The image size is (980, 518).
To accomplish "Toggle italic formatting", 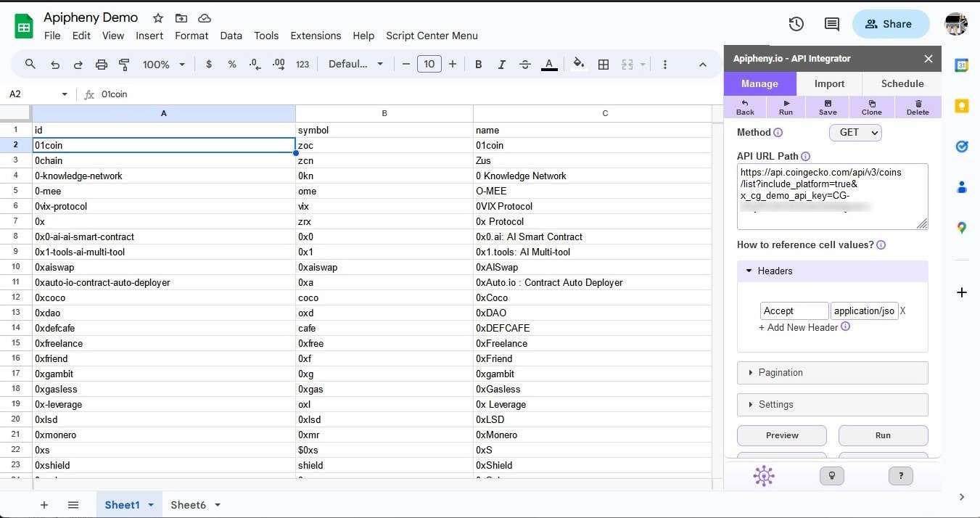I will tap(501, 65).
